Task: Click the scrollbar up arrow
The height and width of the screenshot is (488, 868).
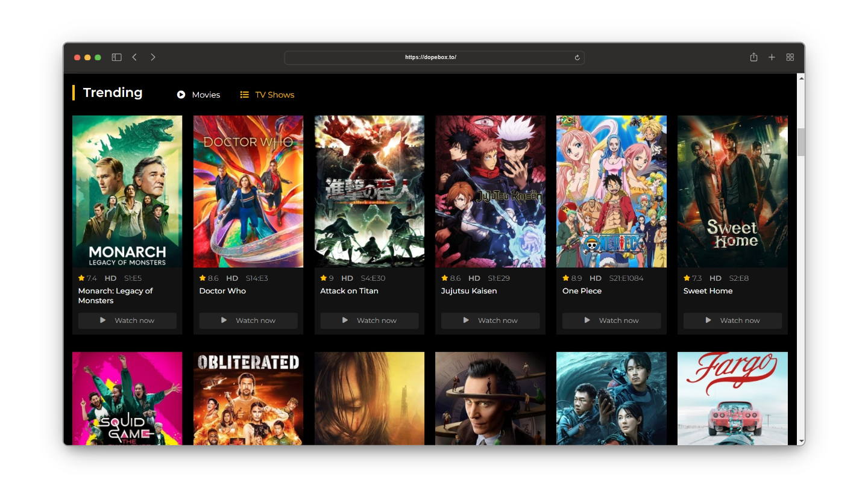Action: [x=801, y=78]
